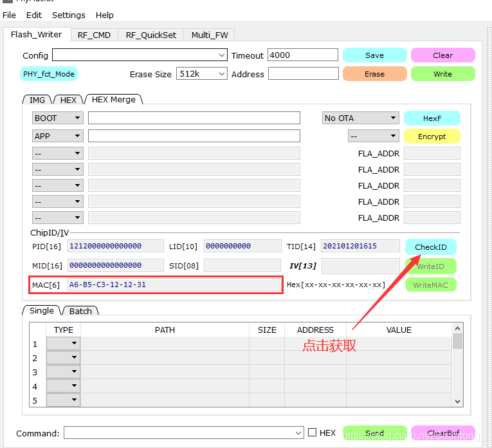Switch to the RF_CMD tab
This screenshot has height=448, width=492.
pyautogui.click(x=94, y=35)
